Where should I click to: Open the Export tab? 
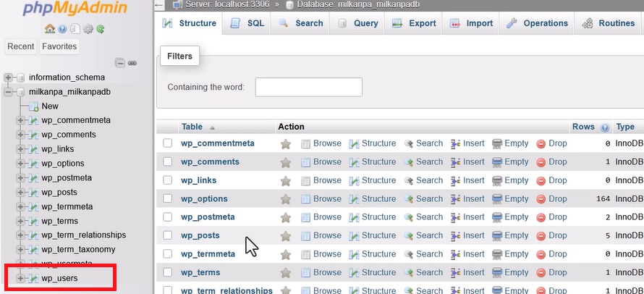[x=414, y=23]
